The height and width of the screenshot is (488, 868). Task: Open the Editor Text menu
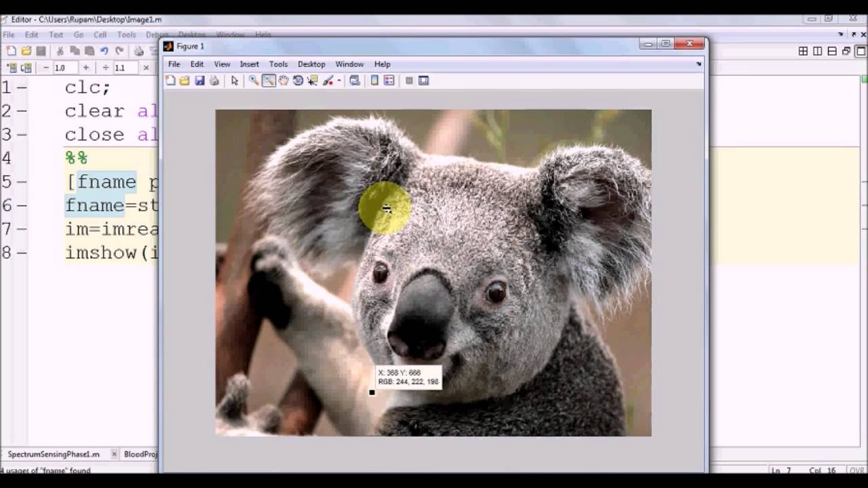coord(56,35)
